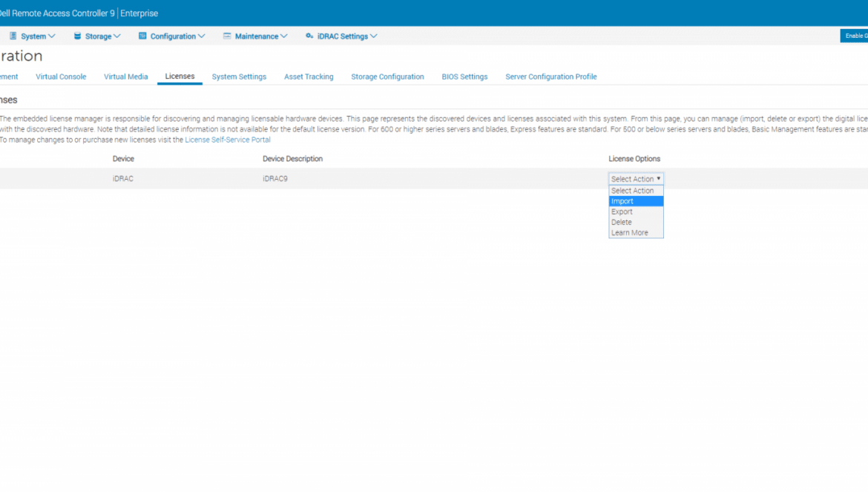Click the Enterprise edition label in header
This screenshot has width=868, height=492.
[x=139, y=13]
